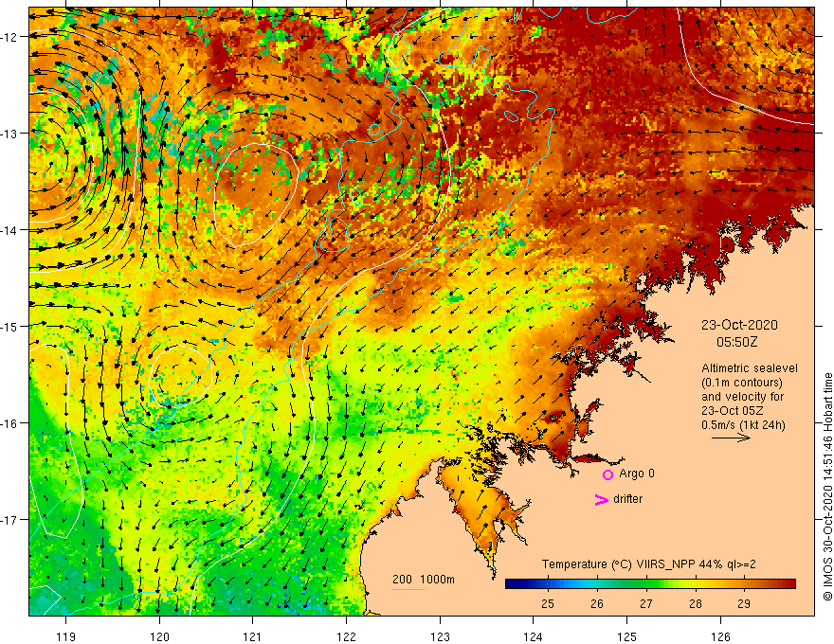The height and width of the screenshot is (644, 834).
Task: Click latitude axis label -12
Action: pos(9,37)
